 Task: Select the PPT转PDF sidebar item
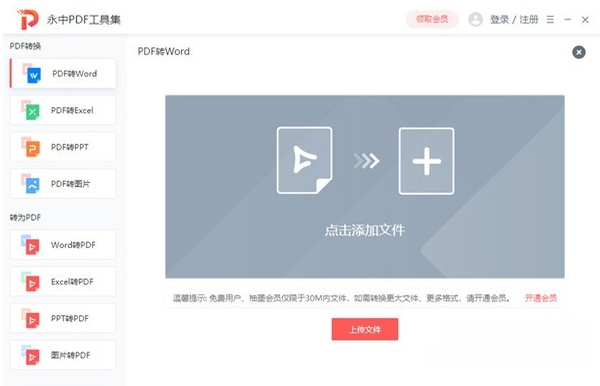click(63, 318)
